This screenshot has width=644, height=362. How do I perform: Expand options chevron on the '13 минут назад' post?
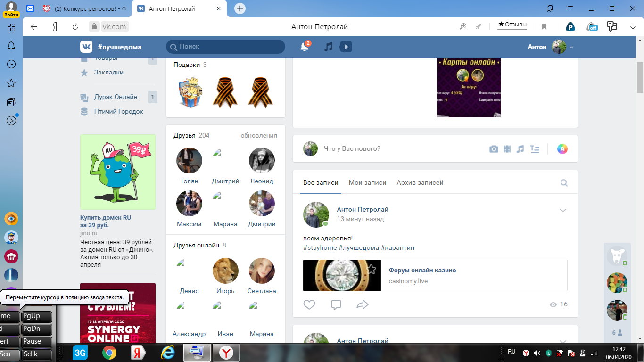563,210
